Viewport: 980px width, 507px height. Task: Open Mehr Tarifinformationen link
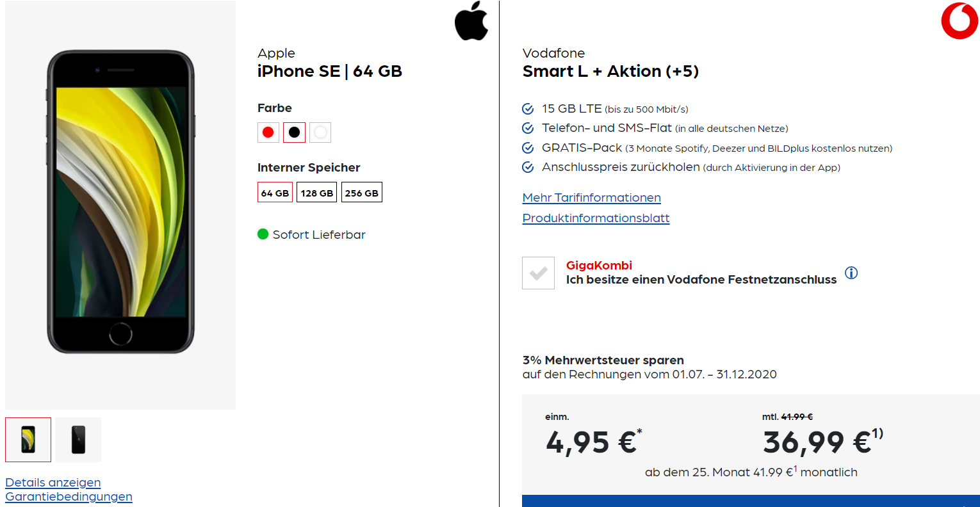click(x=592, y=198)
